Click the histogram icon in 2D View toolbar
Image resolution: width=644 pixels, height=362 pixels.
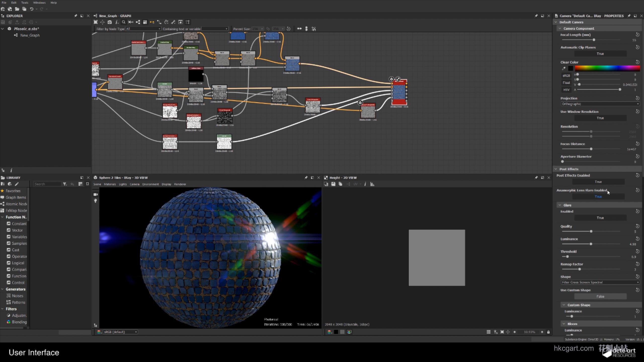[x=372, y=184]
